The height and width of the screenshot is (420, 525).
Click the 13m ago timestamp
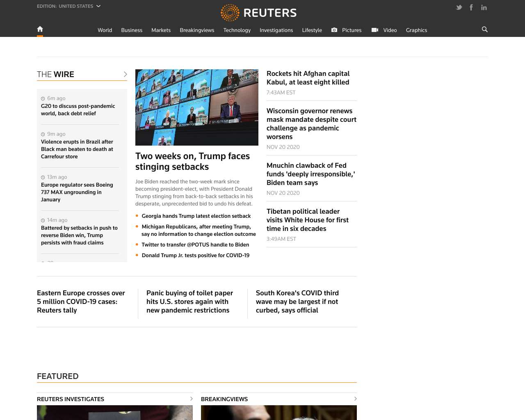pyautogui.click(x=57, y=177)
